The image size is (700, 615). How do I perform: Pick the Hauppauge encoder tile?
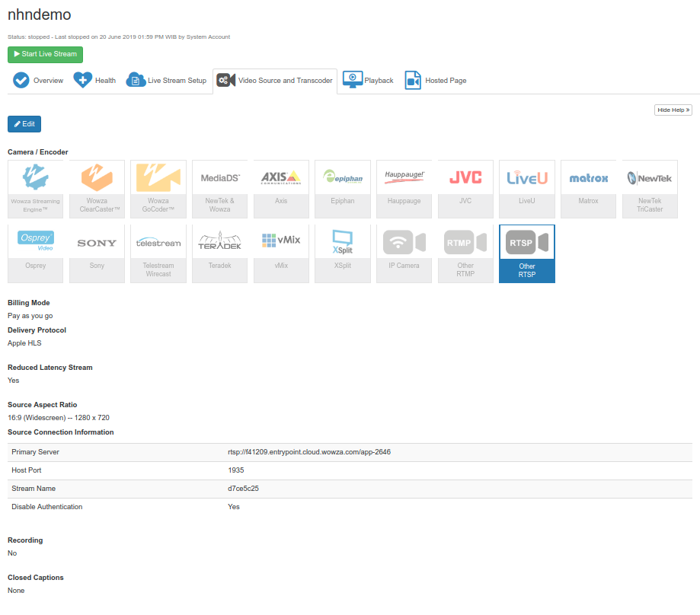[x=404, y=189]
